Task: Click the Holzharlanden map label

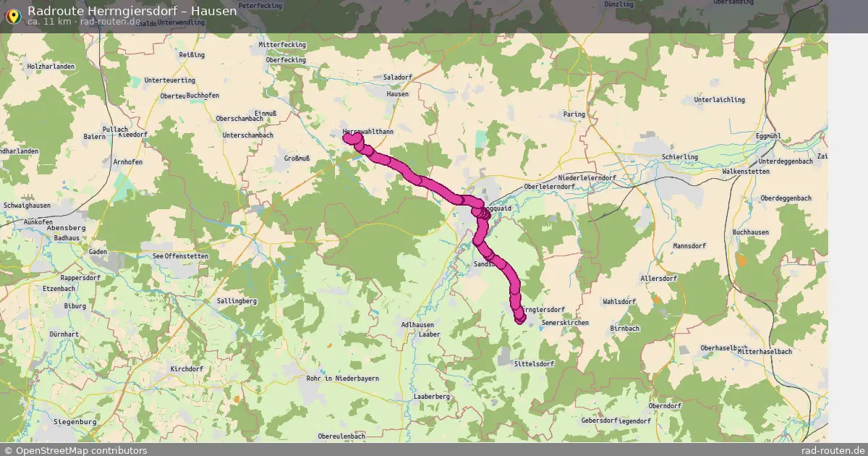Action: [51, 67]
